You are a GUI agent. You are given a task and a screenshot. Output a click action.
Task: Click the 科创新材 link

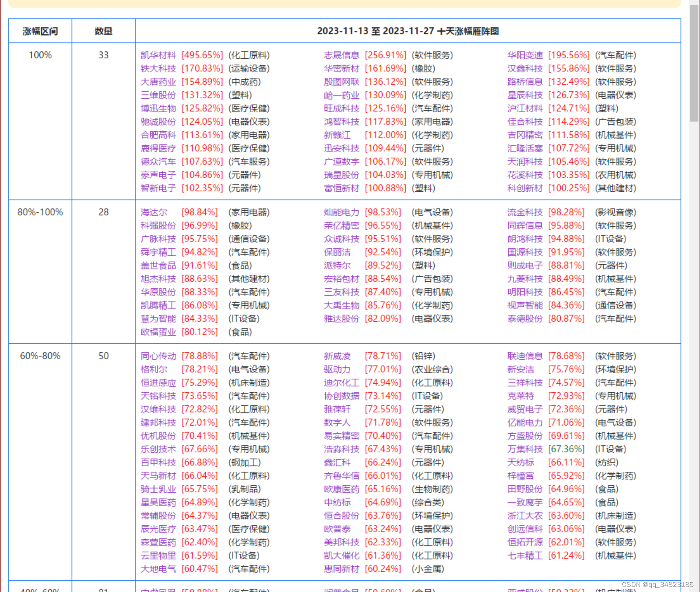click(525, 188)
